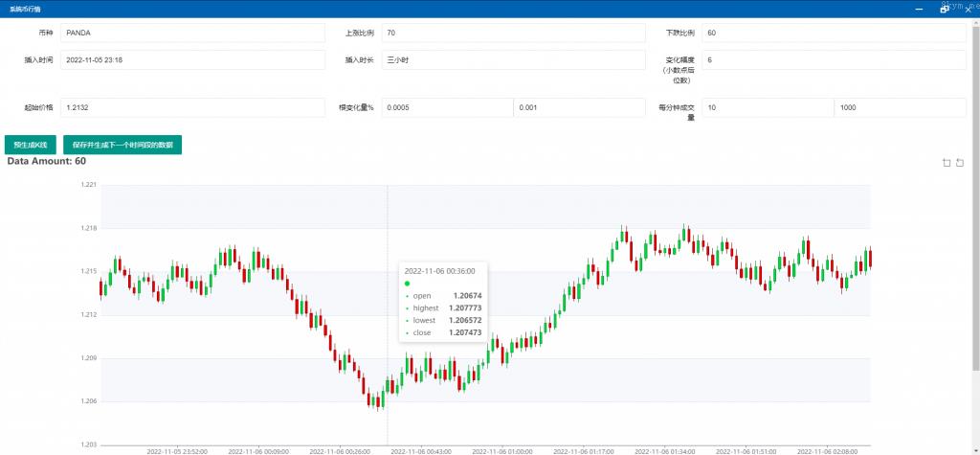Click the 系统币行情 title bar label

point(25,8)
